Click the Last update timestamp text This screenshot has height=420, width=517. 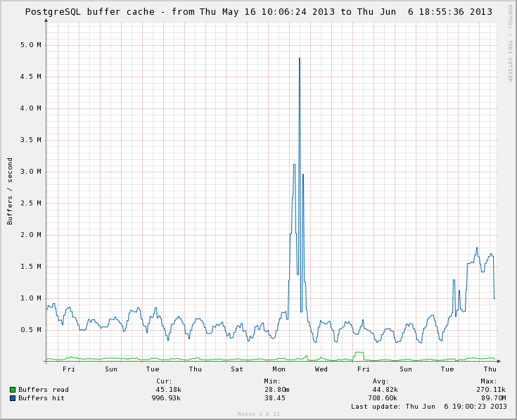429,406
